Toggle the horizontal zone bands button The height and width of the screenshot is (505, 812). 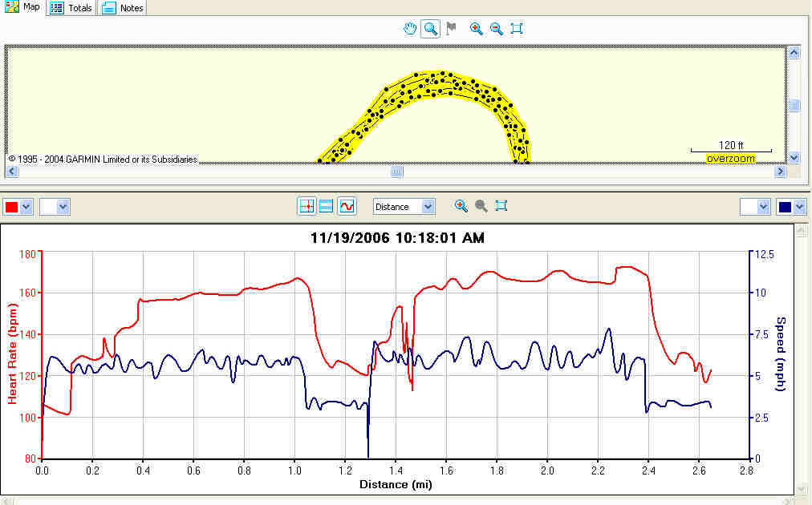[327, 206]
